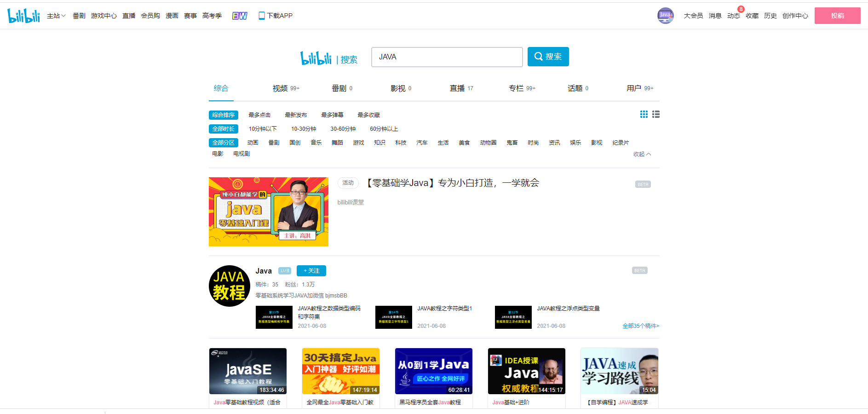
Task: Open JAVA教程之浮点类型变量 video title
Action: click(x=568, y=309)
